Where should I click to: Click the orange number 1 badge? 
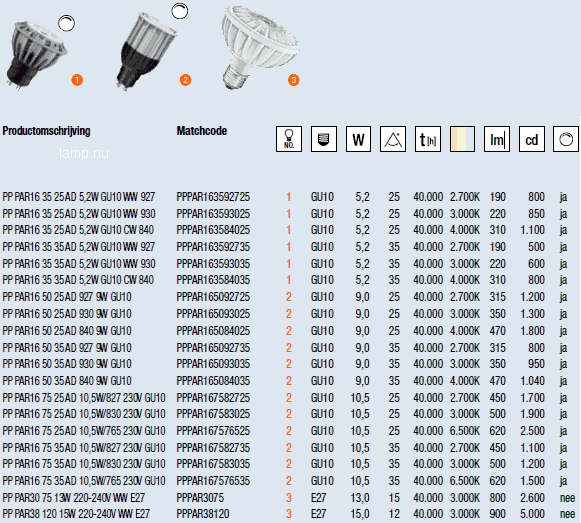pyautogui.click(x=77, y=80)
